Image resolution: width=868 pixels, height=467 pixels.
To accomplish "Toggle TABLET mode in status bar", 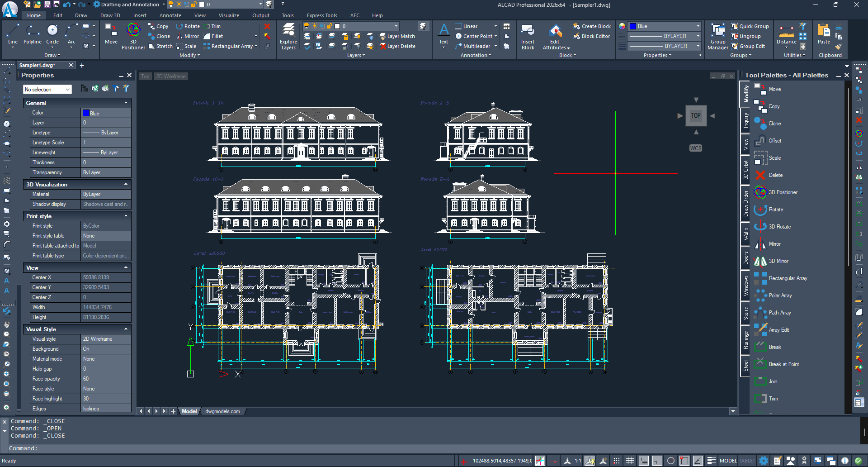I will [747, 461].
